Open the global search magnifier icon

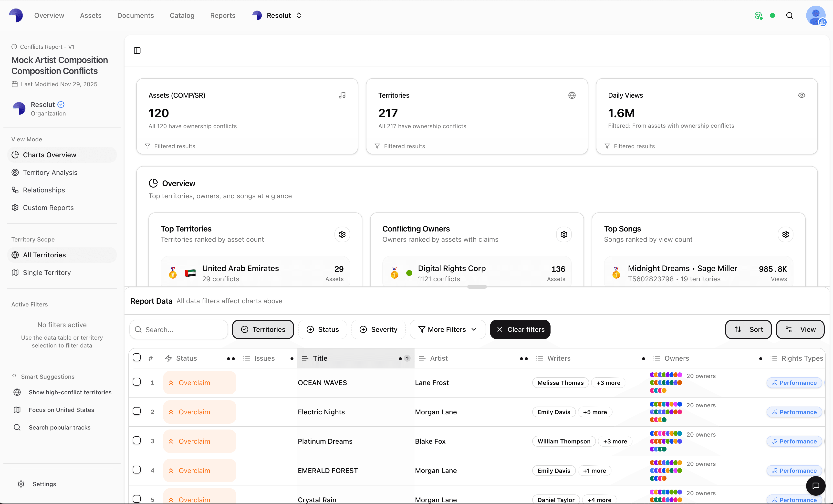point(790,15)
